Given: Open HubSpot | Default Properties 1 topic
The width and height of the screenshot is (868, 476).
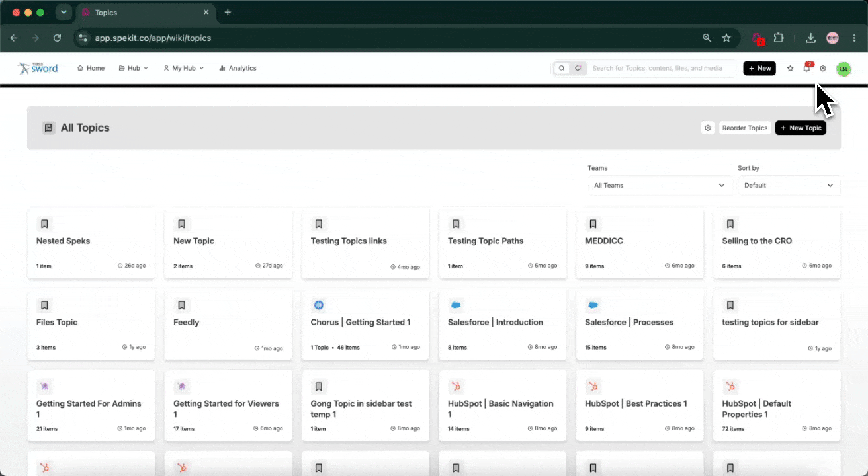Looking at the screenshot, I should (777, 405).
